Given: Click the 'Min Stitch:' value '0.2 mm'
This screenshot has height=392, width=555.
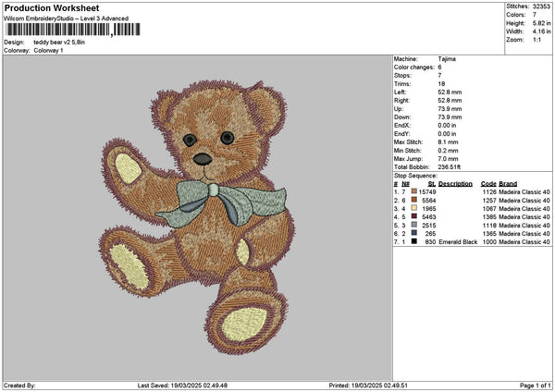Looking at the screenshot, I should [x=448, y=151].
